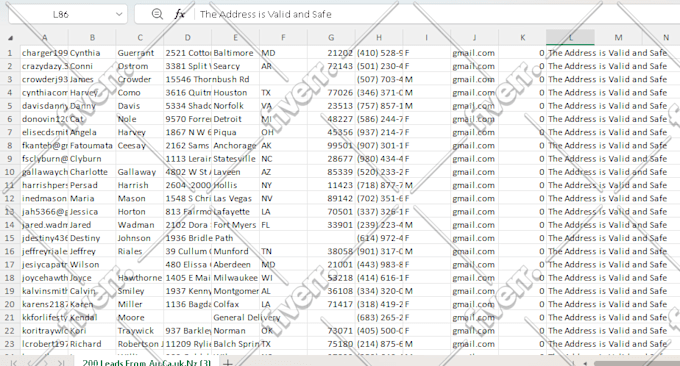This screenshot has width=680, height=366.
Task: Select column G header
Action: [x=331, y=38]
